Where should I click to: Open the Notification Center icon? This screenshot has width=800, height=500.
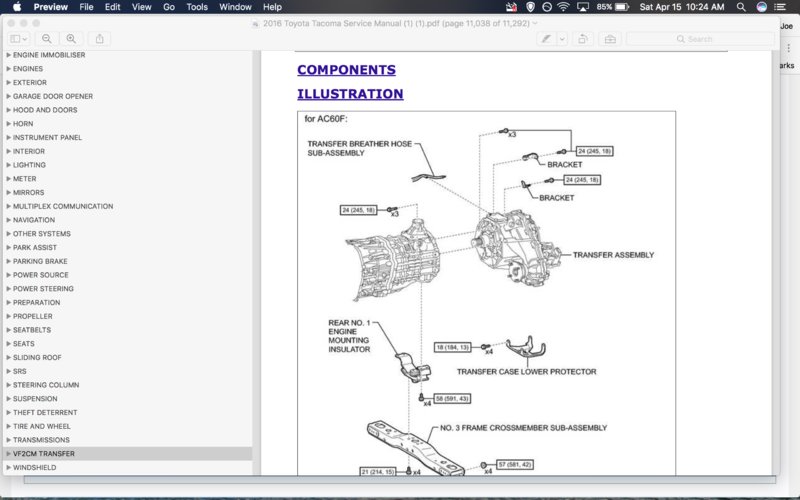[x=780, y=7]
